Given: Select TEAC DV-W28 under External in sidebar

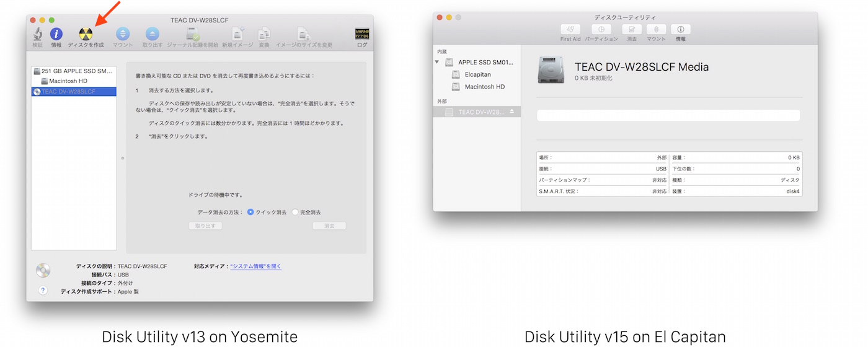Looking at the screenshot, I should point(477,112).
